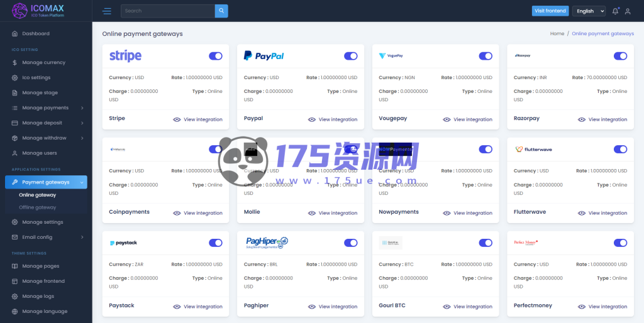Collapse the Payment gateways submenu chevron
The image size is (644, 323).
click(x=82, y=182)
